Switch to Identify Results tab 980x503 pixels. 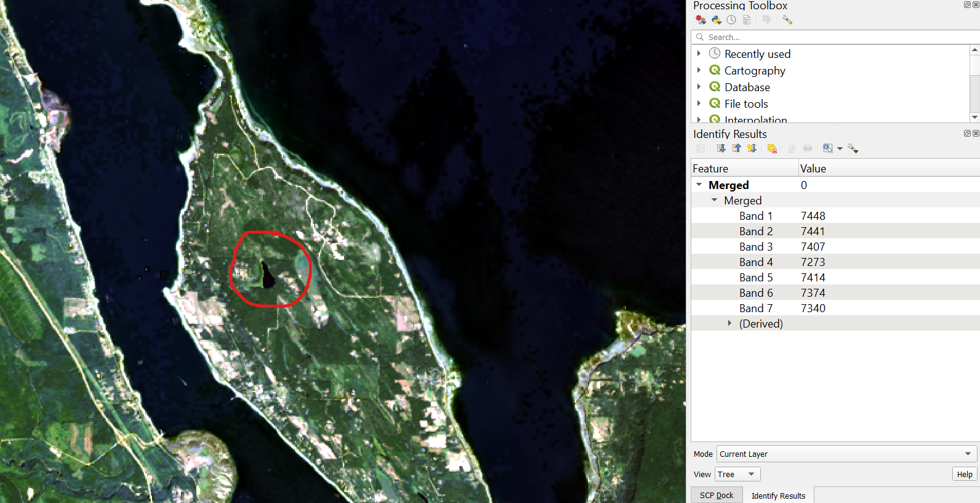point(778,495)
